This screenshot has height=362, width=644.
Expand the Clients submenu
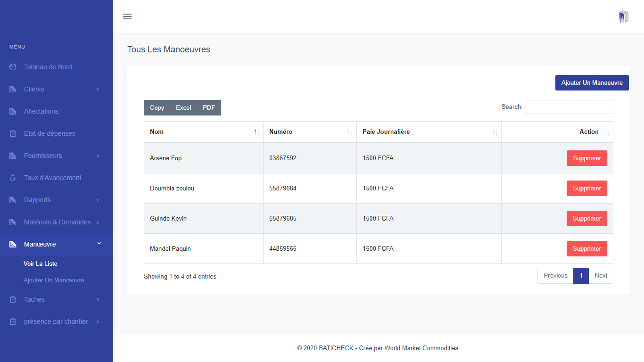pyautogui.click(x=98, y=90)
